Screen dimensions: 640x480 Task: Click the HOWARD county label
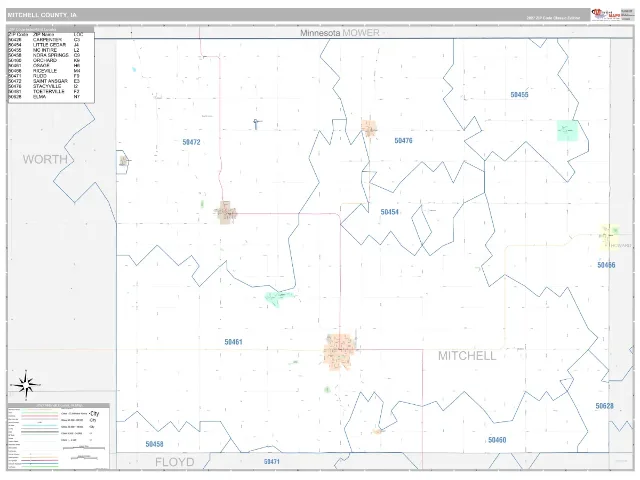point(621,245)
